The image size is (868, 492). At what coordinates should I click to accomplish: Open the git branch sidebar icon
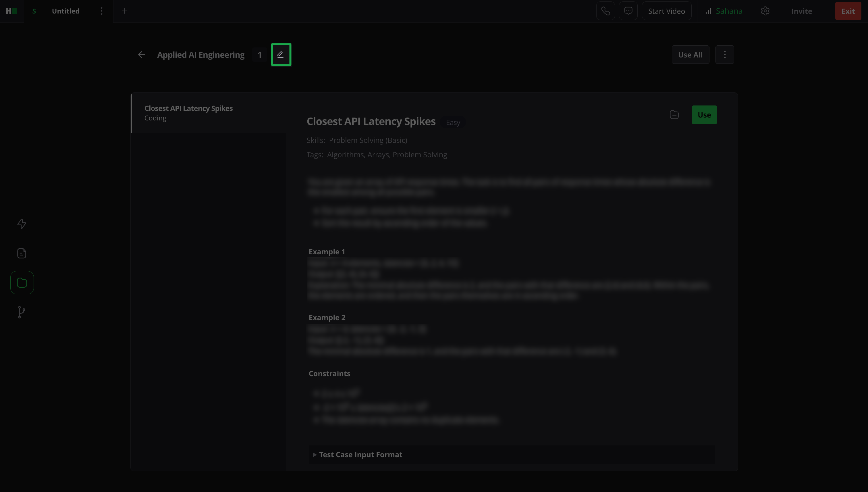pos(22,312)
